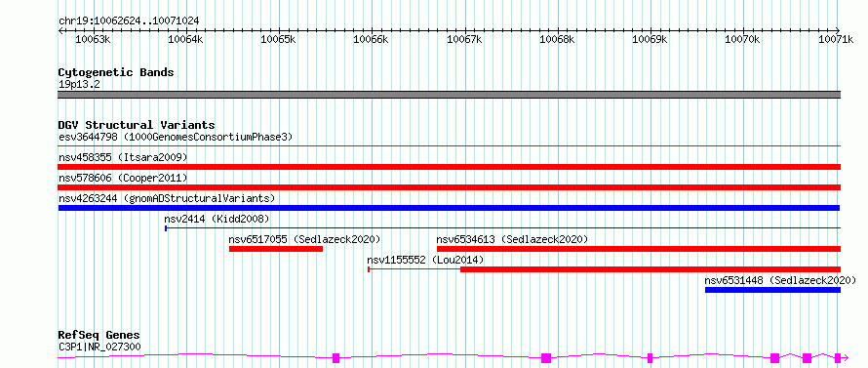Click the 10064k ruler tick label
Image resolution: width=868 pixels, height=368 pixels.
(x=186, y=40)
